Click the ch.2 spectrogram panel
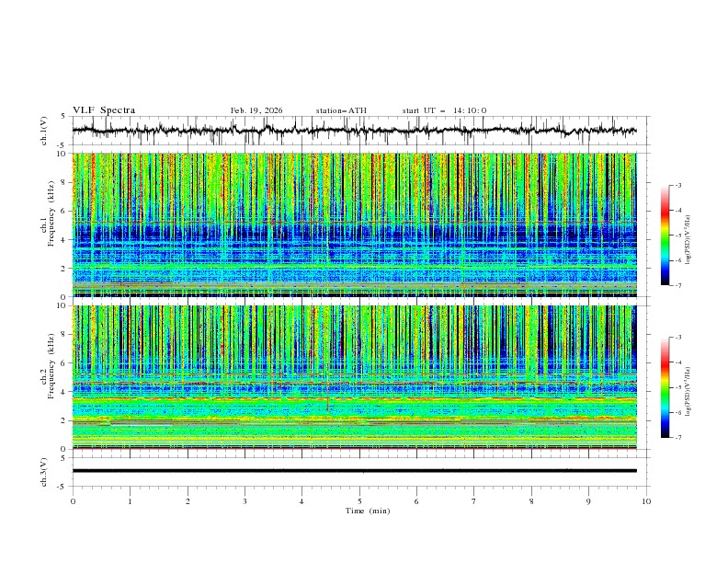This screenshot has width=728, height=563. tap(354, 377)
